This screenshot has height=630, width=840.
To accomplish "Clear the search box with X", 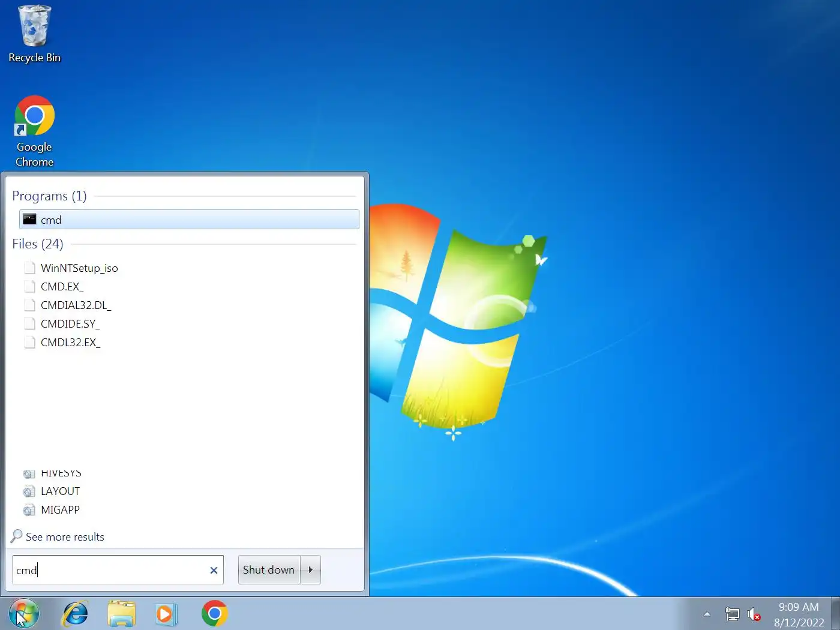I will [214, 570].
